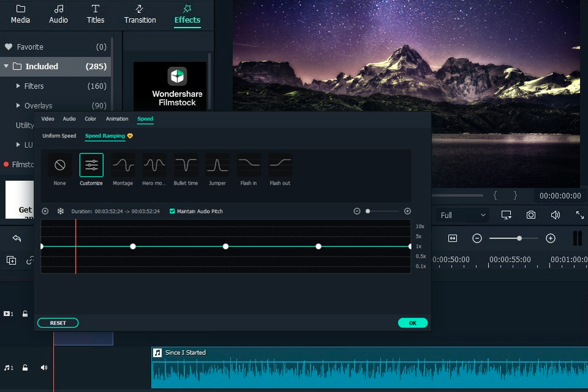Click the red playhead in speed graph

(76, 246)
